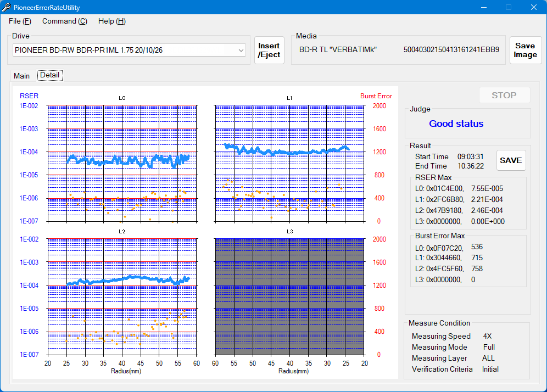Select the Detail tab
This screenshot has height=392, width=547.
click(49, 75)
